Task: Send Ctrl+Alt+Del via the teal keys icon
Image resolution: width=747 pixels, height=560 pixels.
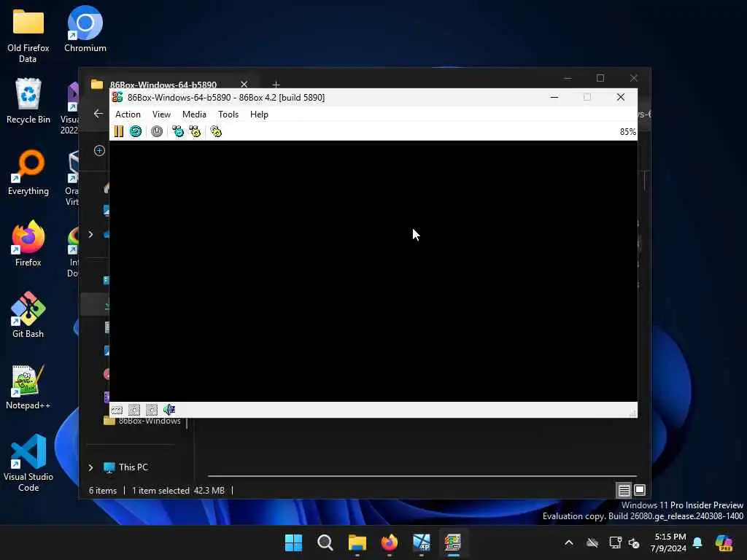Action: 178,131
